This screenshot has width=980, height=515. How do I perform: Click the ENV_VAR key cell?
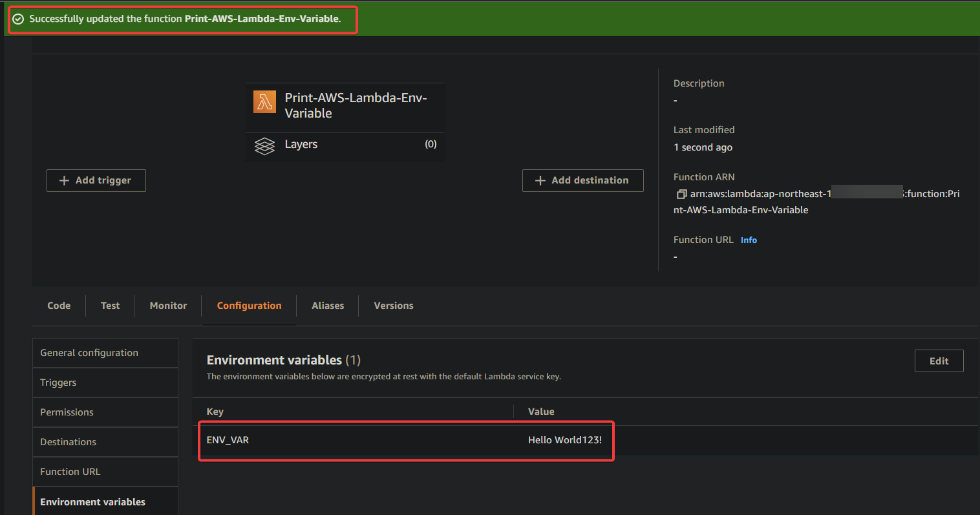click(x=228, y=440)
